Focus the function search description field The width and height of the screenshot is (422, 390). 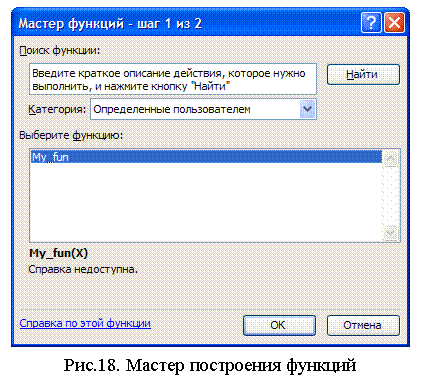(173, 79)
